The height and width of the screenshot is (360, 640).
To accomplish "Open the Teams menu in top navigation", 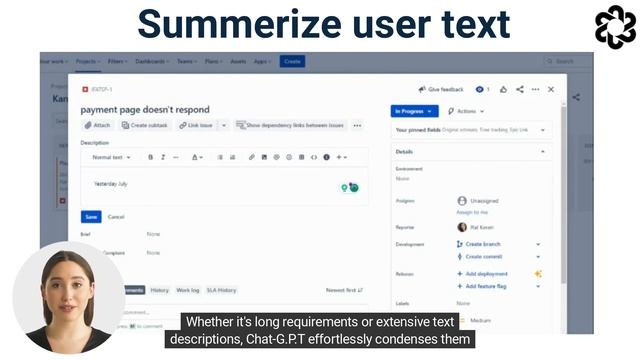I will pyautogui.click(x=187, y=61).
